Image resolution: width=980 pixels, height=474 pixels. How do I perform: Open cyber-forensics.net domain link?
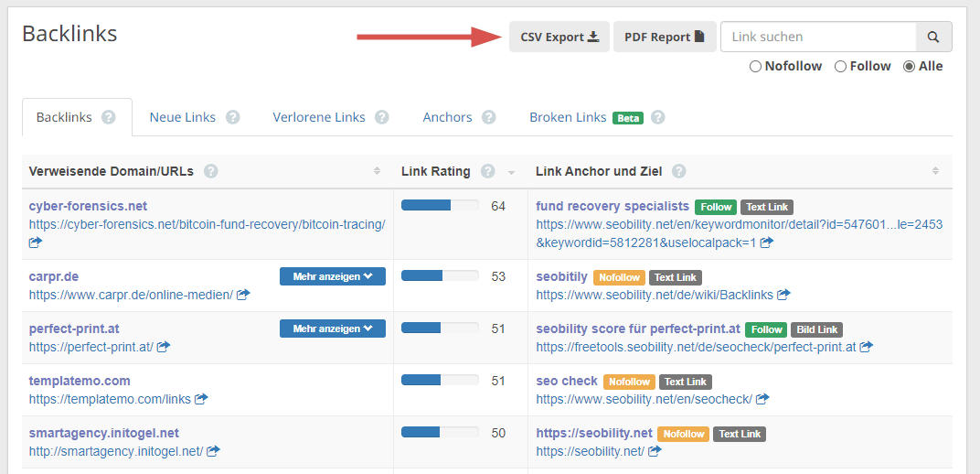[x=88, y=207]
